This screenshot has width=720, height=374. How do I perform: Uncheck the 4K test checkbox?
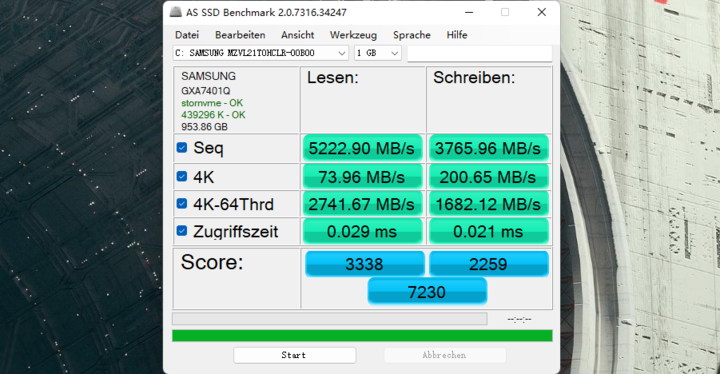pos(182,176)
